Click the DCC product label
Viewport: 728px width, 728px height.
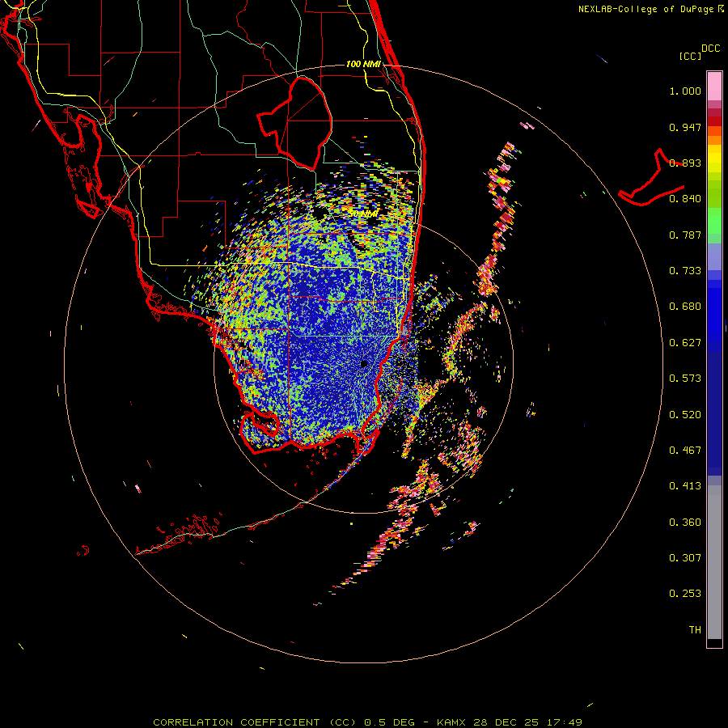pyautogui.click(x=711, y=49)
